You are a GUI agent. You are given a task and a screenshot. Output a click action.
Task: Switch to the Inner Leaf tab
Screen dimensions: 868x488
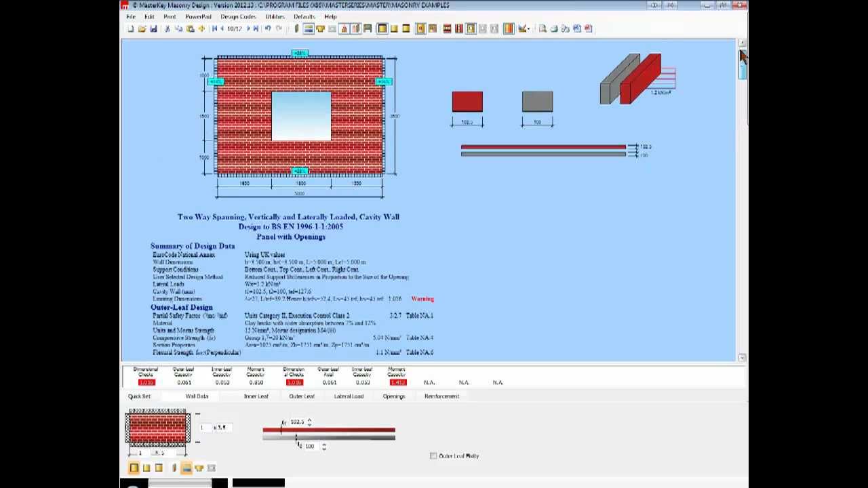(x=256, y=396)
